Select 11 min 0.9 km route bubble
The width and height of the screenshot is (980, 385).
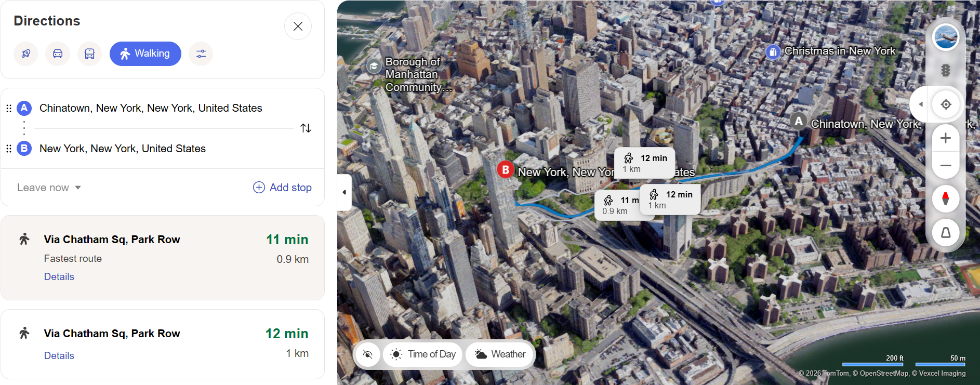[x=617, y=206]
